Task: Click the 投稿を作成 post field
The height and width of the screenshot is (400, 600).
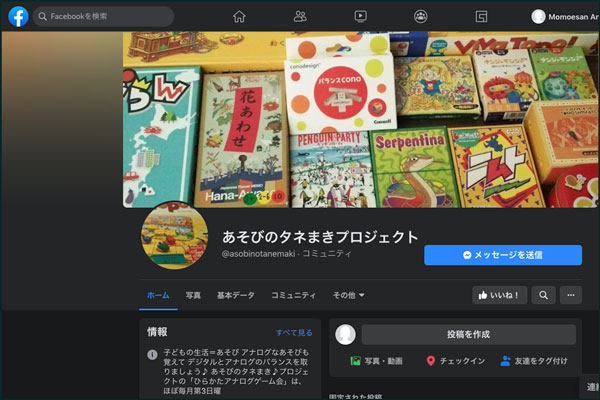Action: 468,335
